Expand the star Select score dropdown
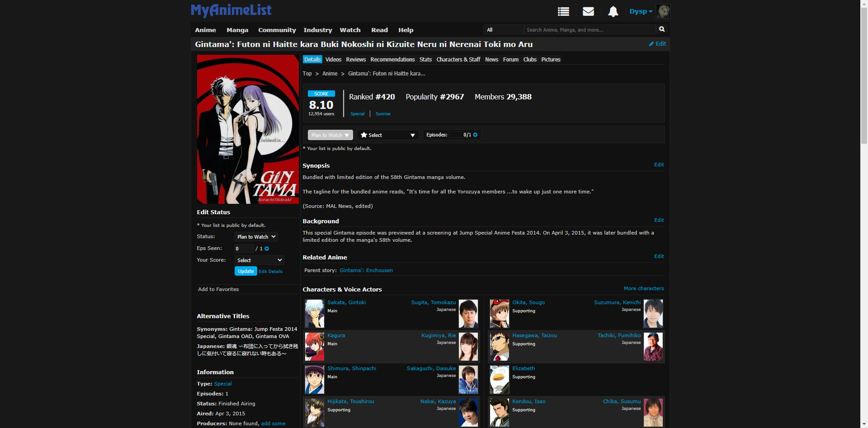 (x=388, y=135)
